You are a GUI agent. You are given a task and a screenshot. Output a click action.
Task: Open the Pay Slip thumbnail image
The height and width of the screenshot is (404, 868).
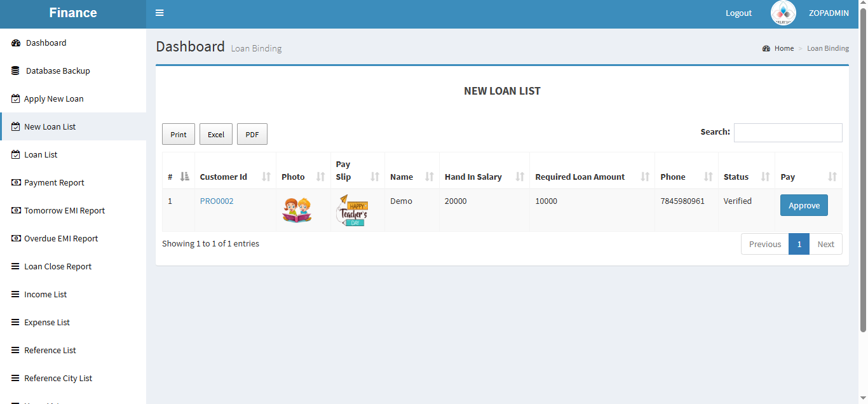(352, 210)
